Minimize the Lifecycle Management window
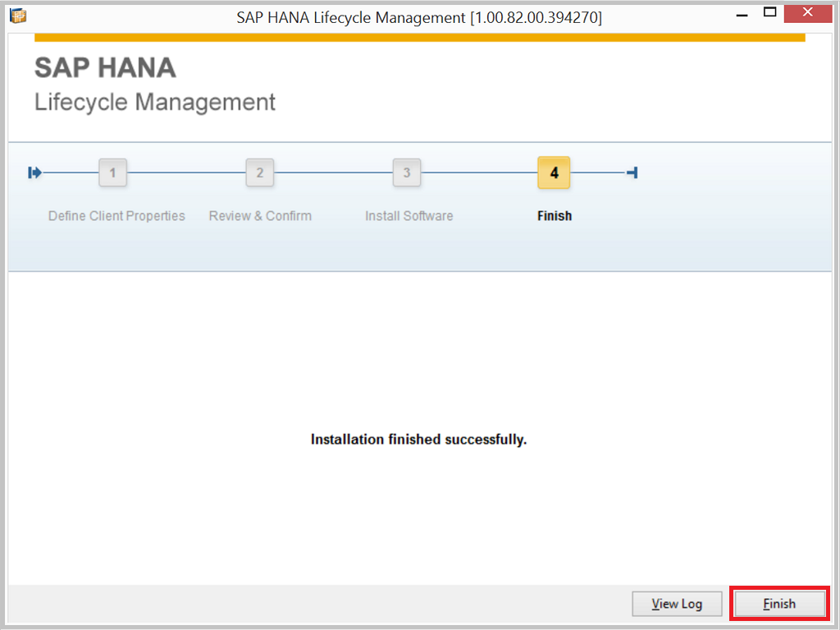 point(742,15)
